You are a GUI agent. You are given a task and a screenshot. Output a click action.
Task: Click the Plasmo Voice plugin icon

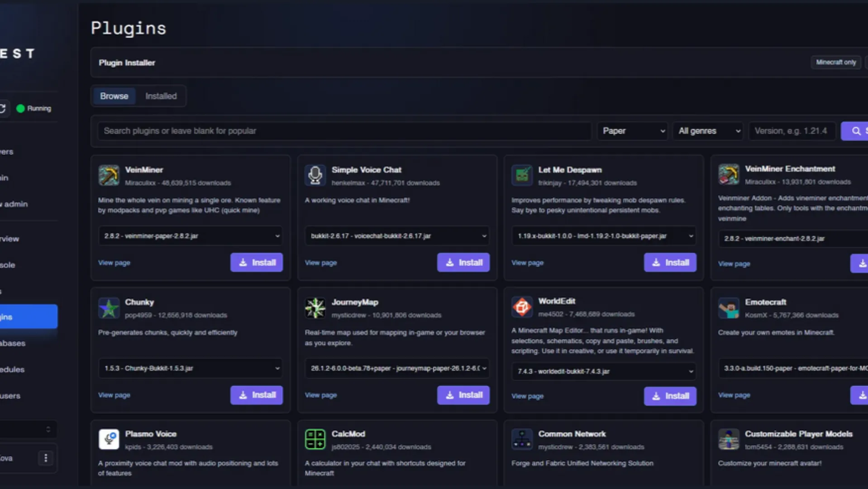(109, 439)
